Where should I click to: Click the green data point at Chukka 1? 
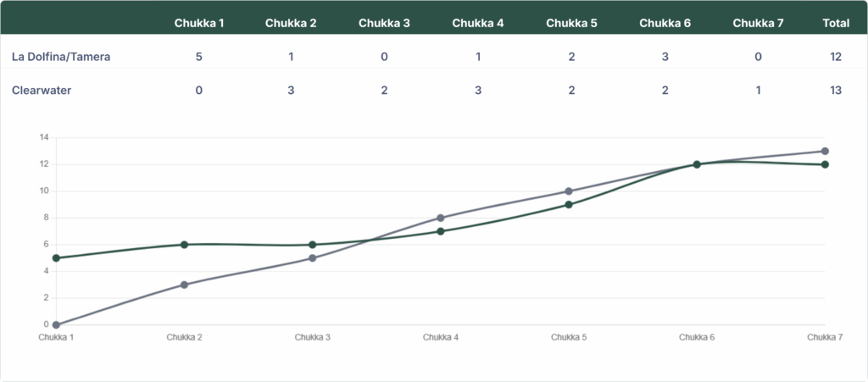tap(56, 258)
